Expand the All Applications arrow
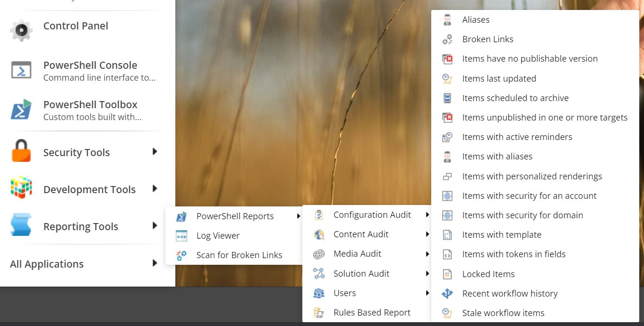 [154, 263]
